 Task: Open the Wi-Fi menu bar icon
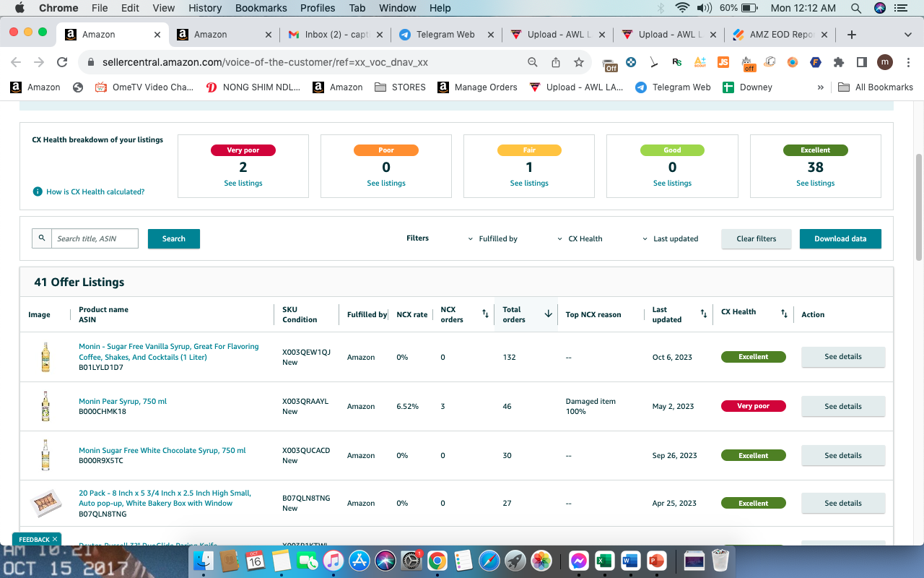point(682,8)
